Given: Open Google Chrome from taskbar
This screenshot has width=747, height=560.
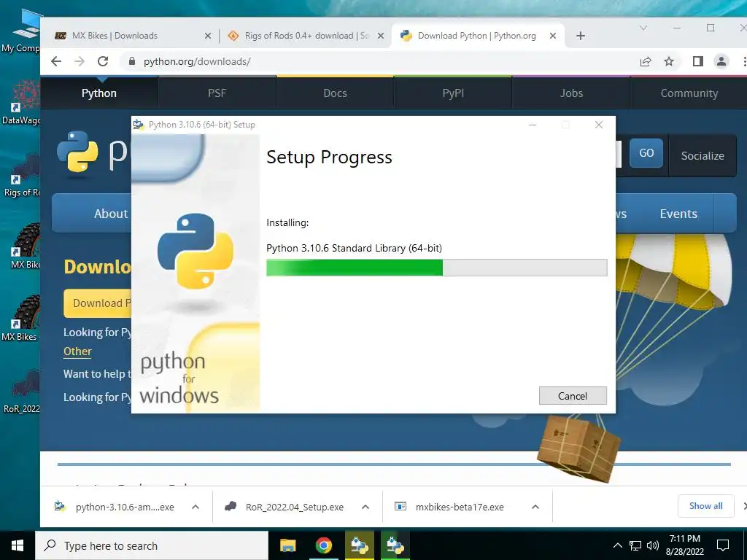Looking at the screenshot, I should pyautogui.click(x=323, y=545).
